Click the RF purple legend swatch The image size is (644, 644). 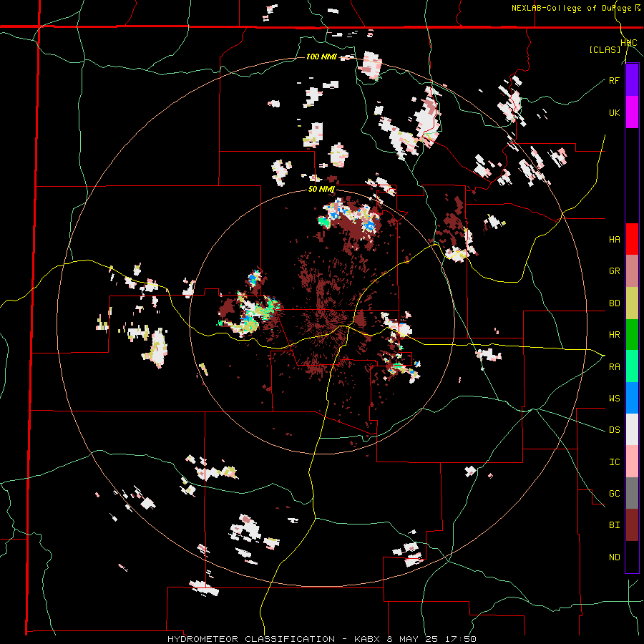click(632, 80)
